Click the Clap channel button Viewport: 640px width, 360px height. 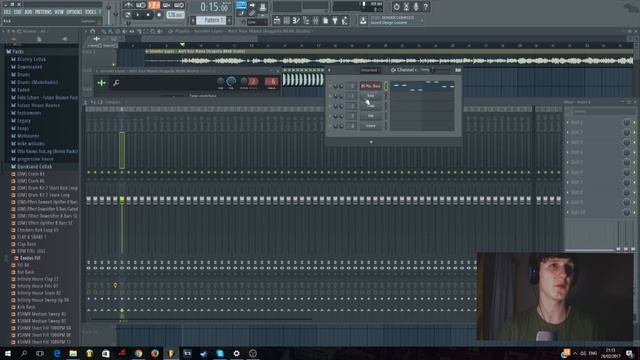click(x=371, y=106)
